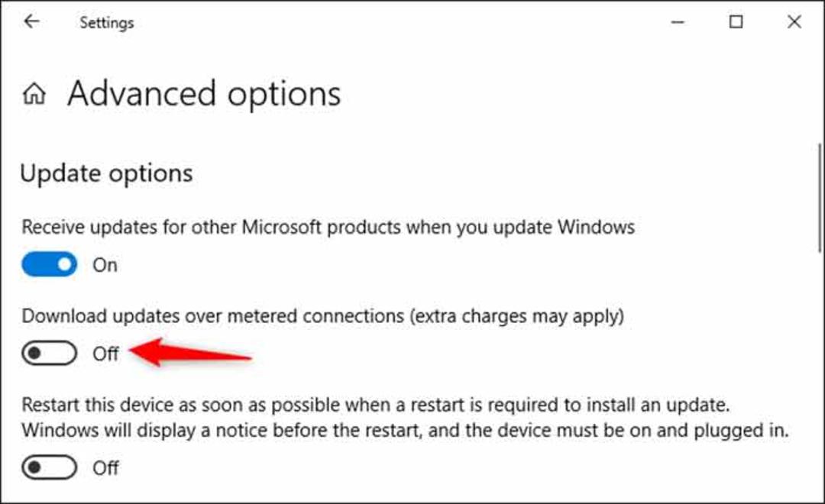The width and height of the screenshot is (825, 504).
Task: Click the Settings window title text
Action: coord(107,23)
